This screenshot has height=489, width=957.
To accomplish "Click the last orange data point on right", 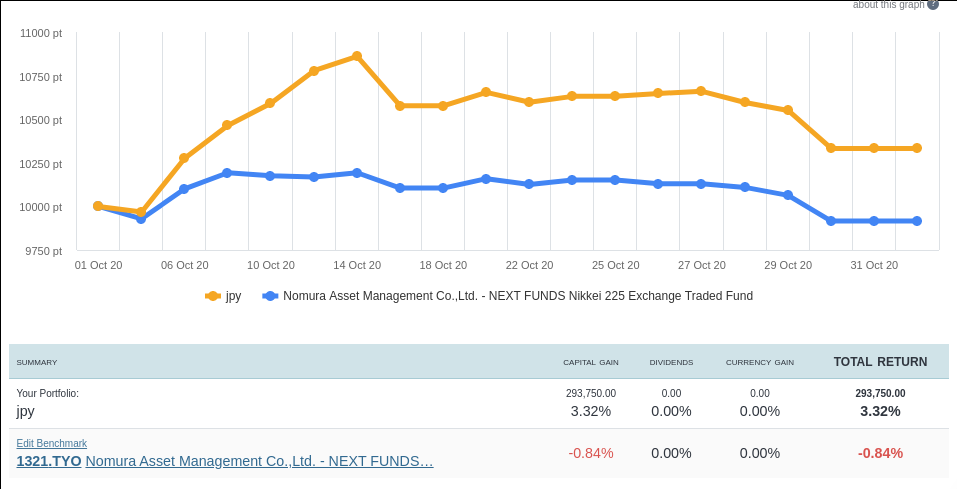I will click(917, 148).
